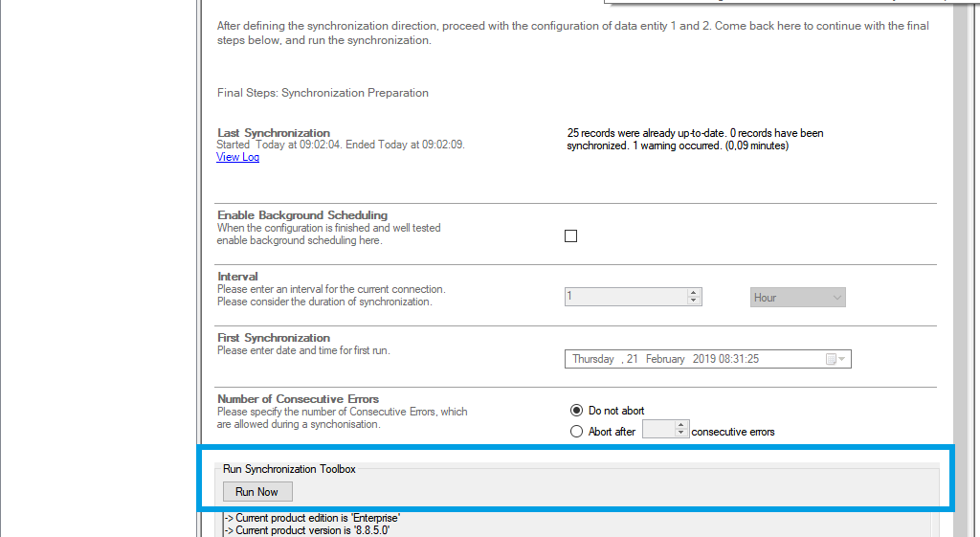Open the Hour interval unit dropdown
The width and height of the screenshot is (980, 537).
pyautogui.click(x=797, y=298)
